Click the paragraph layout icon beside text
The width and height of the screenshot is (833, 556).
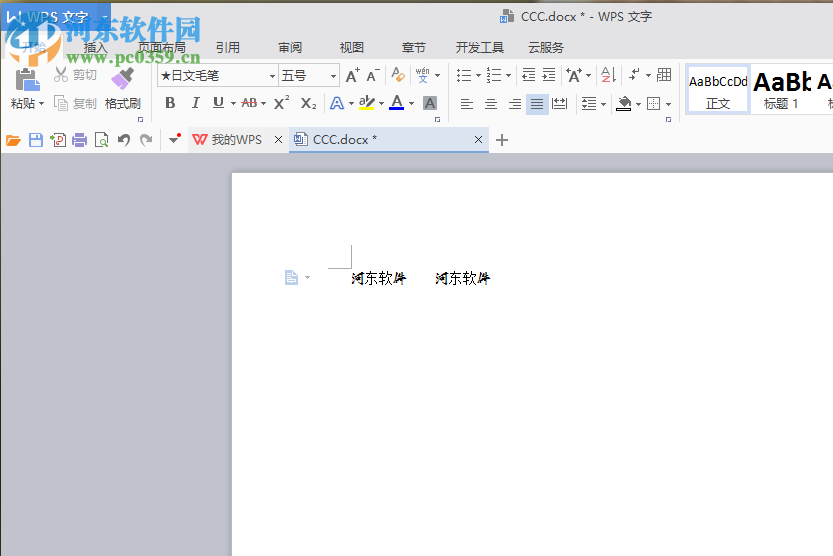coord(291,277)
